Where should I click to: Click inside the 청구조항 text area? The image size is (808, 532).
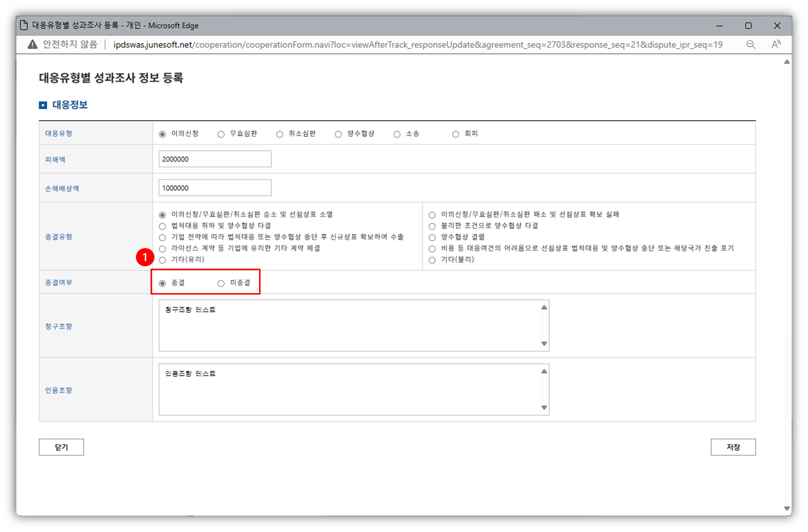pos(349,326)
